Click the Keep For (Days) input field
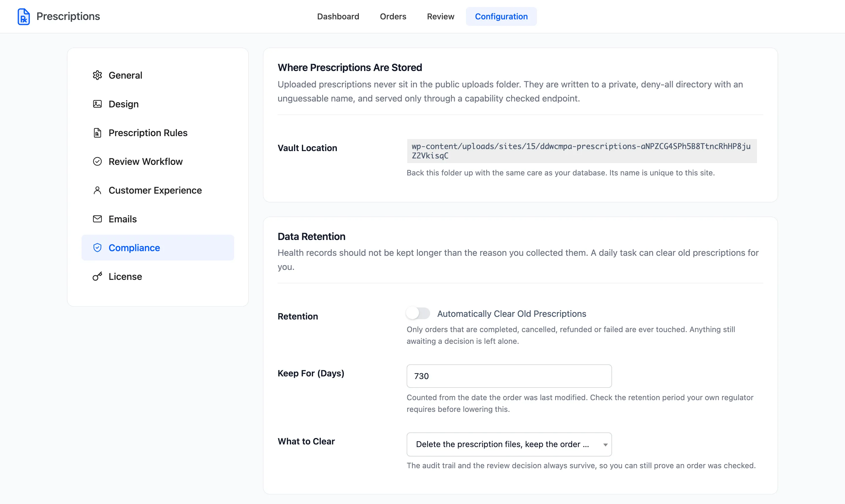Screen dimensions: 845x504 pos(509,376)
